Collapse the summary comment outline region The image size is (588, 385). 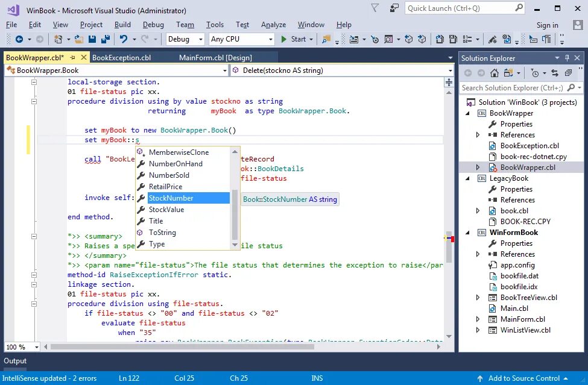pos(34,236)
